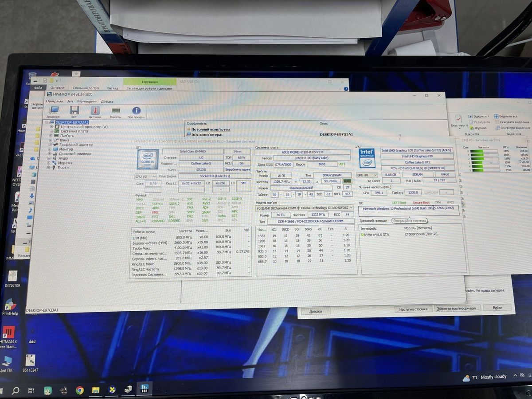Viewport: 532px width, 399px height.
Task: Click the Пам'ять memory chip toolbar icon
Action: [x=116, y=112]
